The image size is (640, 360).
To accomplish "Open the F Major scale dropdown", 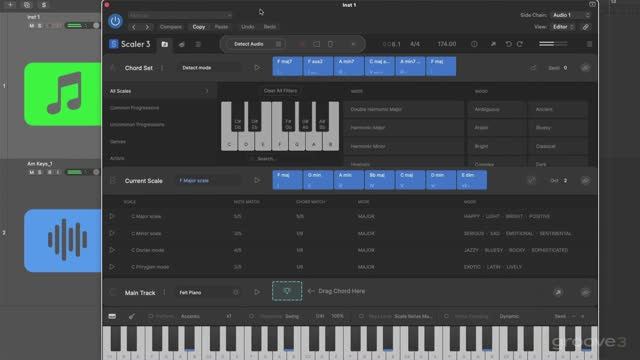I will [209, 180].
